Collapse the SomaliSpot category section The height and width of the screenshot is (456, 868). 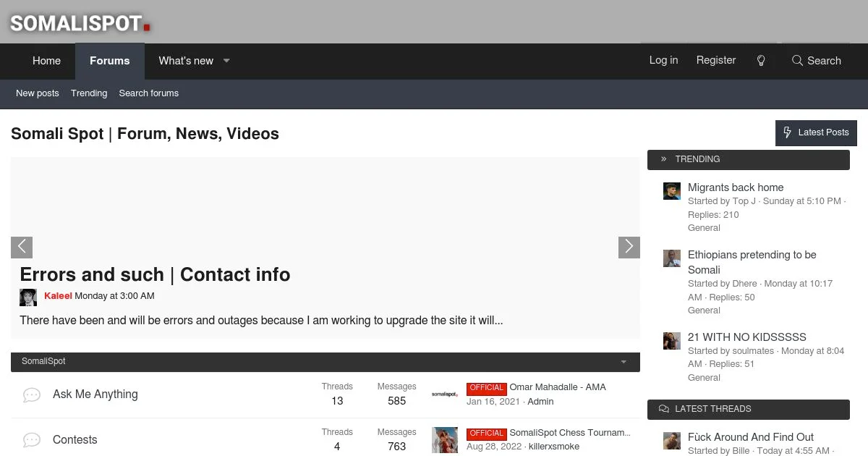coord(624,362)
